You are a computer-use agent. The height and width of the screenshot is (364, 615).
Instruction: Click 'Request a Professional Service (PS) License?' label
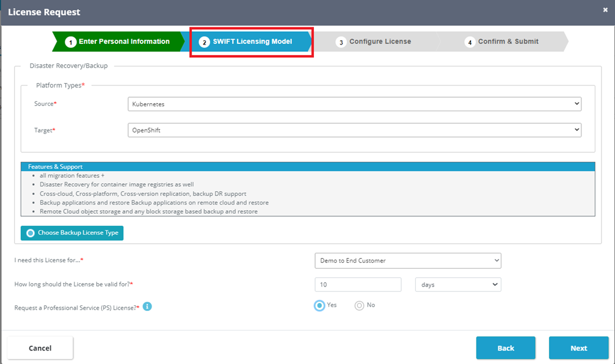click(x=77, y=308)
